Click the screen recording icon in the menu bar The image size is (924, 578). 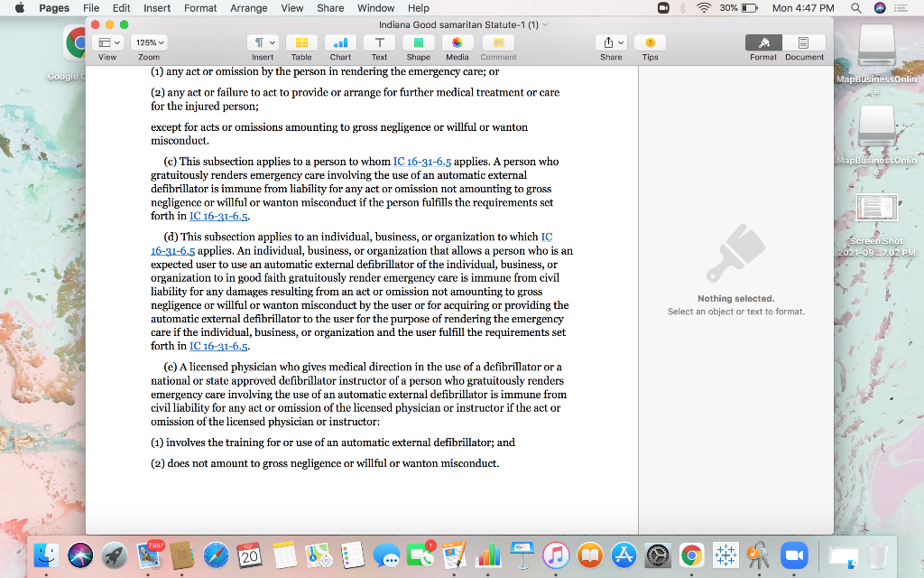click(663, 7)
